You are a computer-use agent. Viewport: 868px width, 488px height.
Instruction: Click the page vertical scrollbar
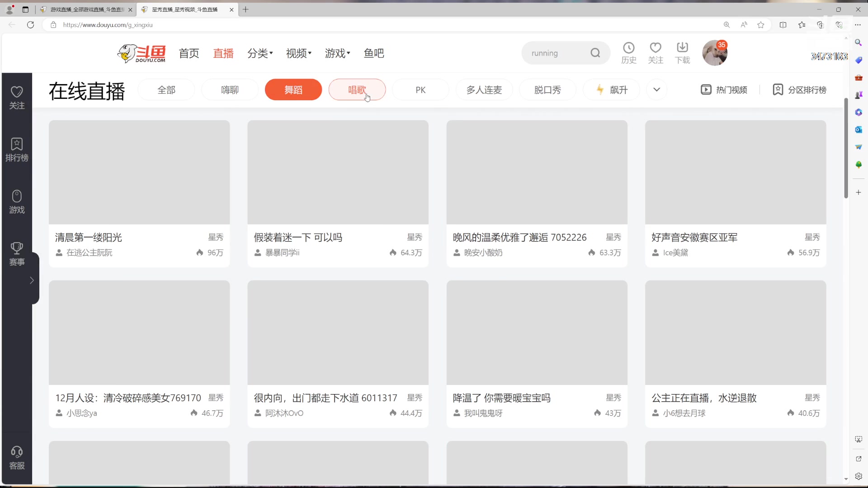(846, 148)
